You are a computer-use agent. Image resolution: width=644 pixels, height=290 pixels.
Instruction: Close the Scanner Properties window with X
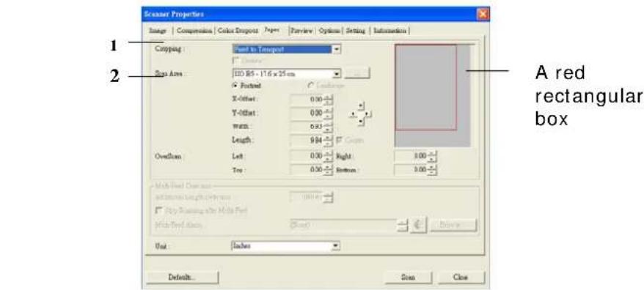[x=483, y=14]
